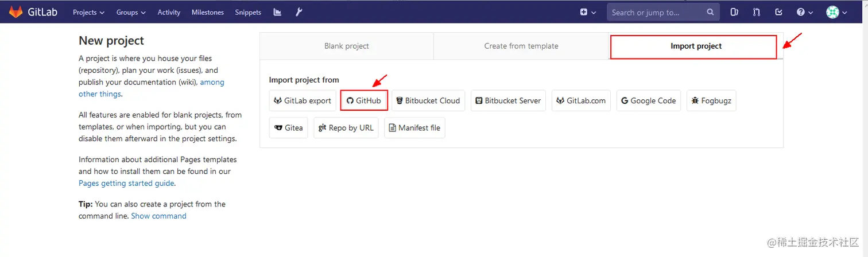Viewport: 868px width, 257px height.
Task: Expand the Groups dropdown menu
Action: [131, 12]
